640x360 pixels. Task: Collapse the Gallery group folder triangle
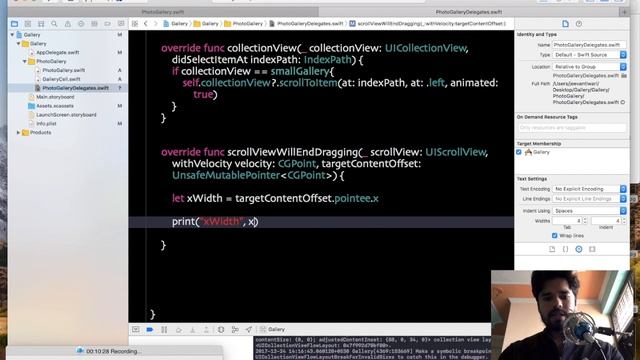(18, 44)
